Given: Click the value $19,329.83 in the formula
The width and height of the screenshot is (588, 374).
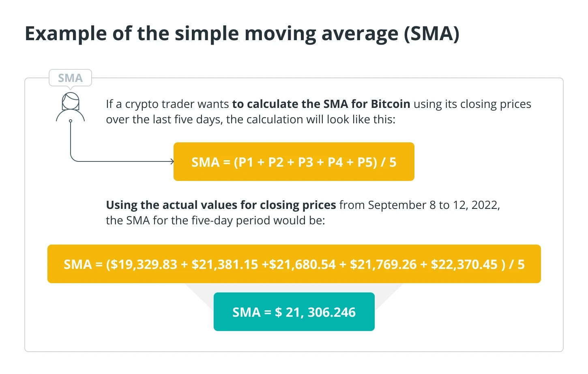Looking at the screenshot, I should pos(144,264).
